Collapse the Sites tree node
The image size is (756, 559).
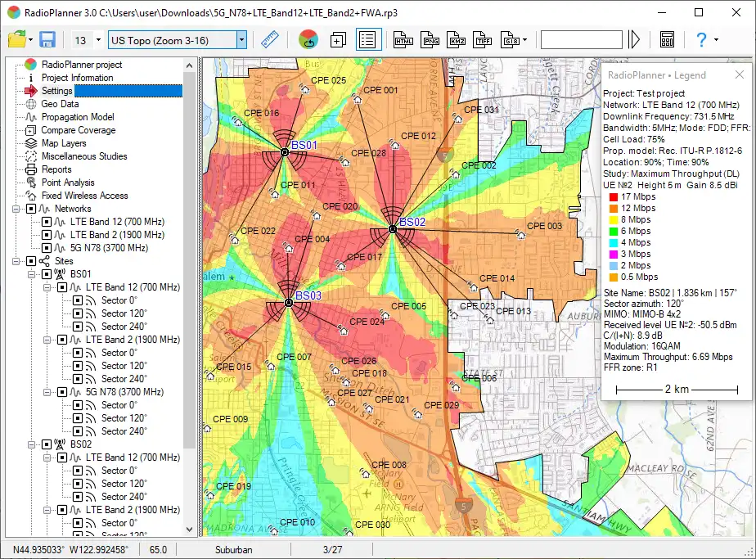tap(16, 261)
